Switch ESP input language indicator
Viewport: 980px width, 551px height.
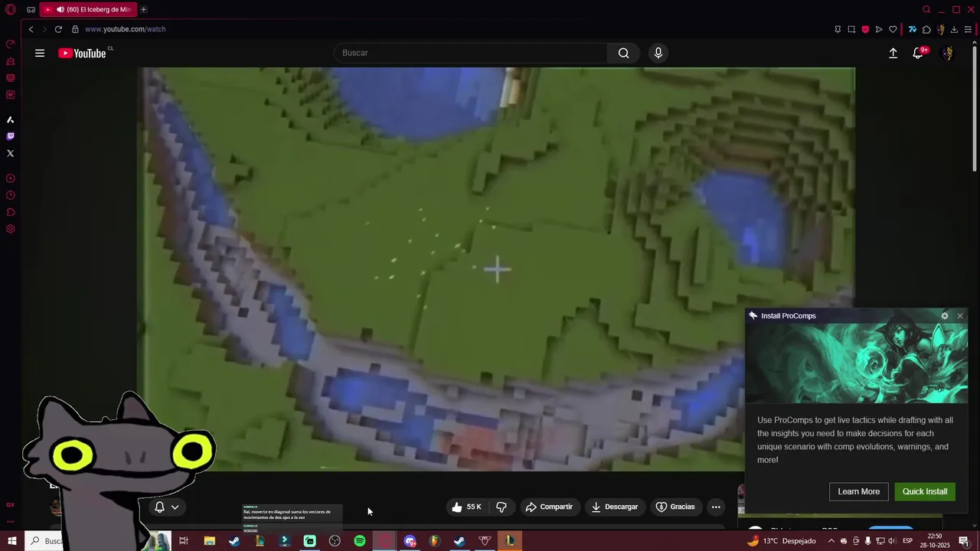907,541
